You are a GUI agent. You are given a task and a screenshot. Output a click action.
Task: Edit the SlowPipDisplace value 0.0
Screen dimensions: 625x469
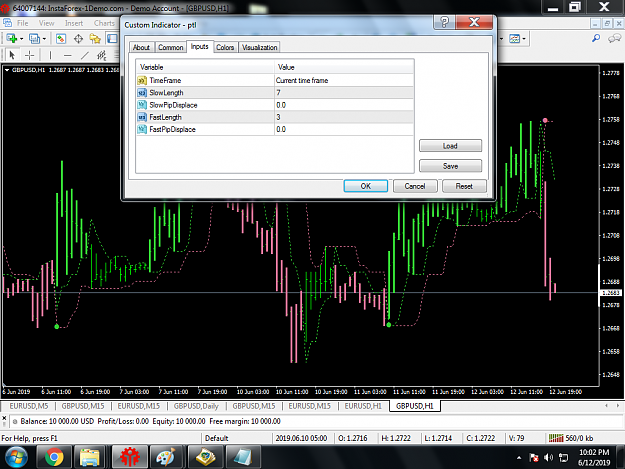pos(344,105)
